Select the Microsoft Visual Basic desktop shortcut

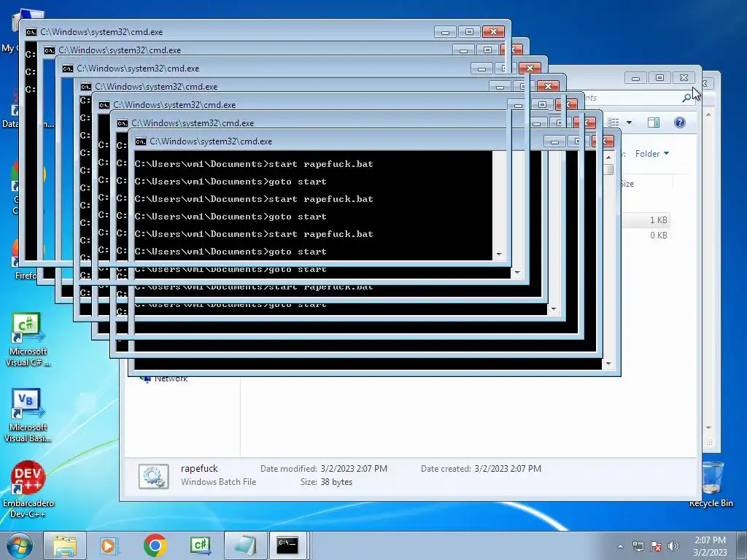point(28,416)
